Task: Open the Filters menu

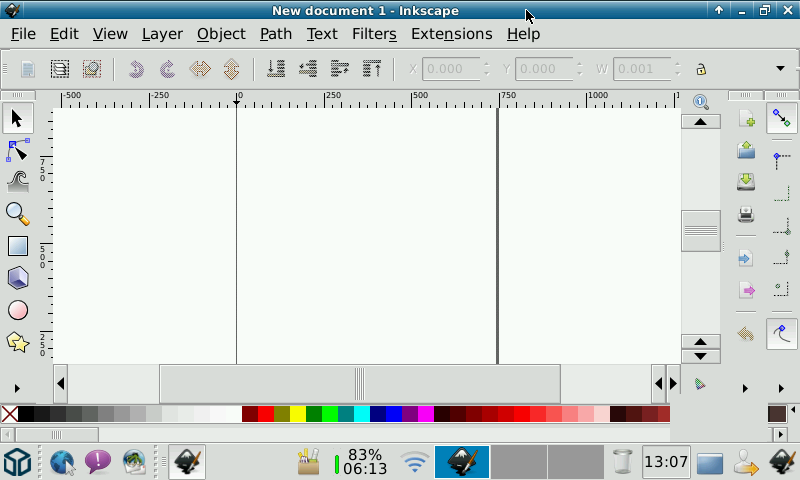Action: click(374, 34)
